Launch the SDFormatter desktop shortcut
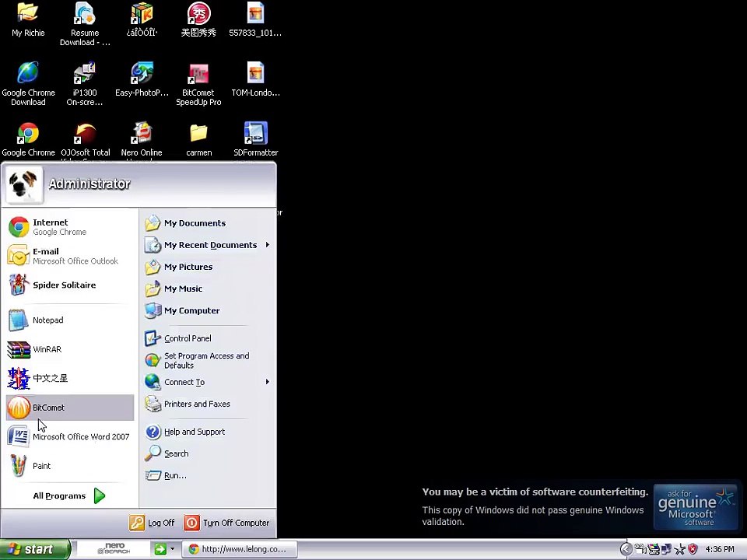Viewport: 747px width, 560px height. [x=256, y=139]
